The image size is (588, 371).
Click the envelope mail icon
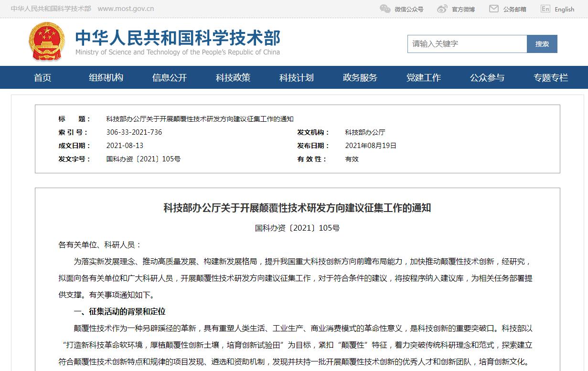494,9
